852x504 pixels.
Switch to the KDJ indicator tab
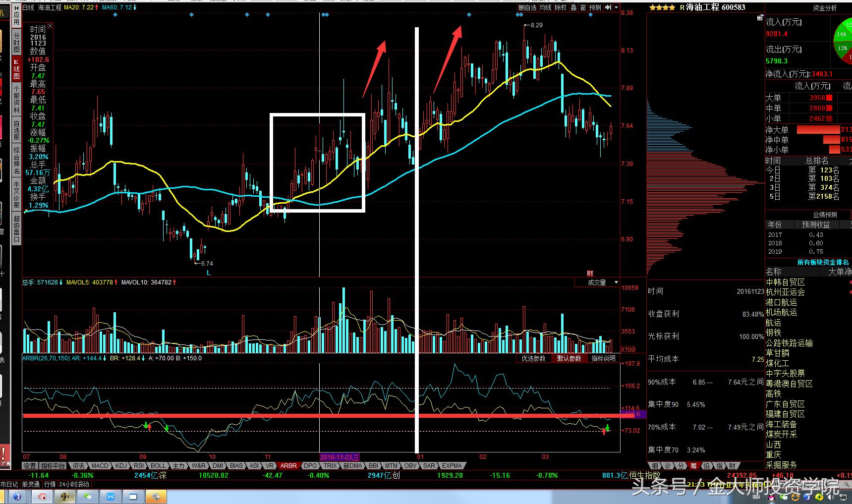[121, 466]
